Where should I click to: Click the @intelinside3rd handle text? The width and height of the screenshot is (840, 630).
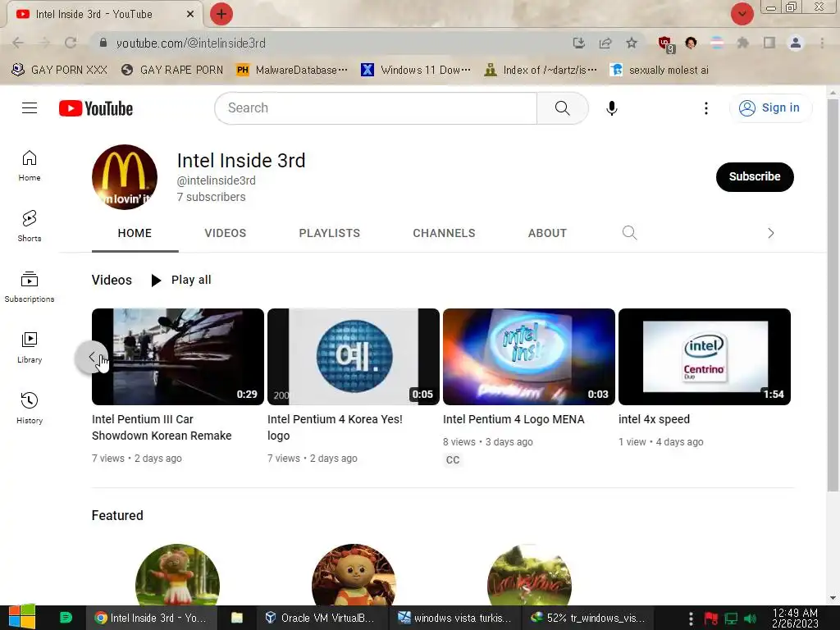click(x=217, y=180)
